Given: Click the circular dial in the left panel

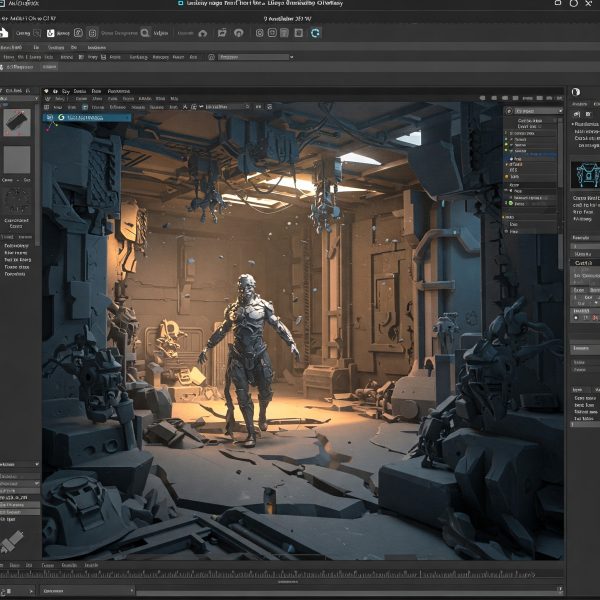Looking at the screenshot, I should click(16, 199).
